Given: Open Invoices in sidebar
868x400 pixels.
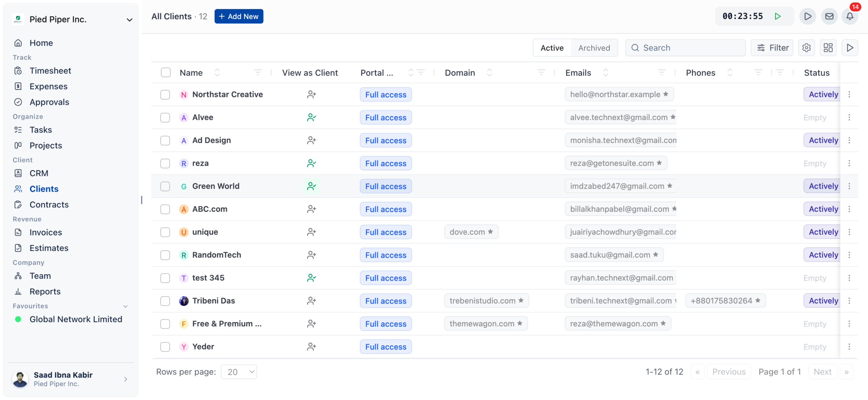Looking at the screenshot, I should pos(45,232).
